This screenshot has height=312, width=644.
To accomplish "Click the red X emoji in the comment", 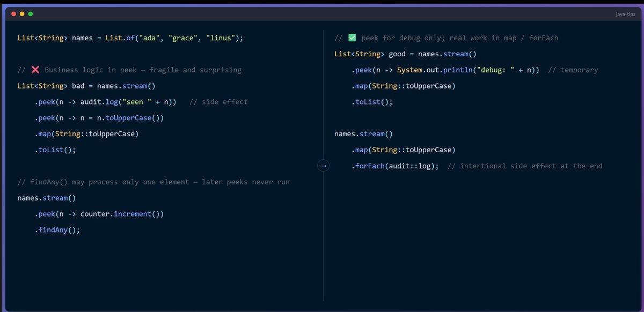I will click(35, 70).
